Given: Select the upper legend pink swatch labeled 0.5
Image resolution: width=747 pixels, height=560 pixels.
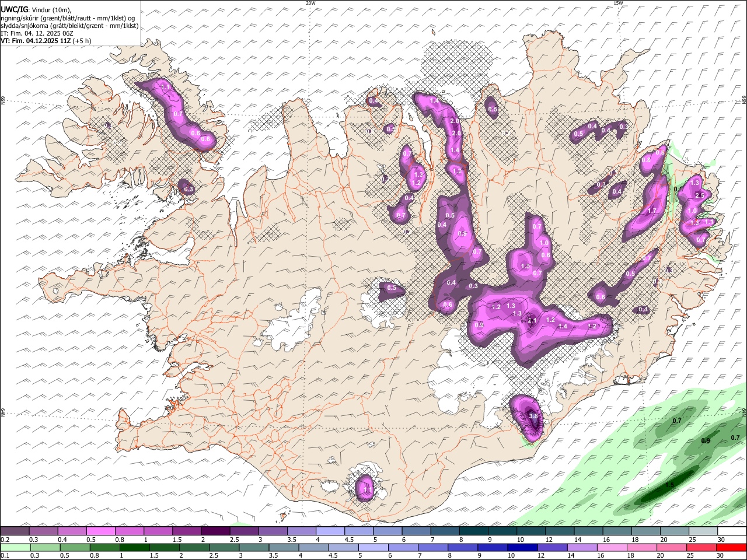Looking at the screenshot, I should (101, 531).
